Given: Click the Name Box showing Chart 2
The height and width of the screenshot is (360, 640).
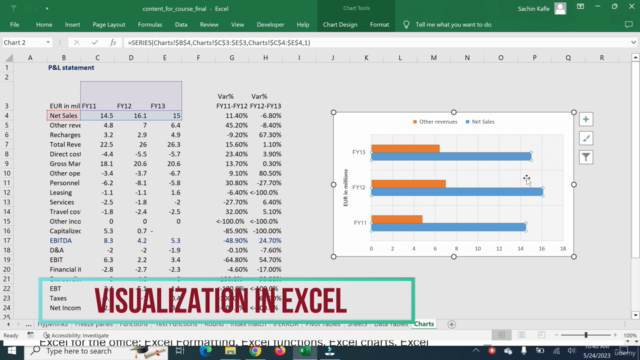Looking at the screenshot, I should click(x=23, y=42).
